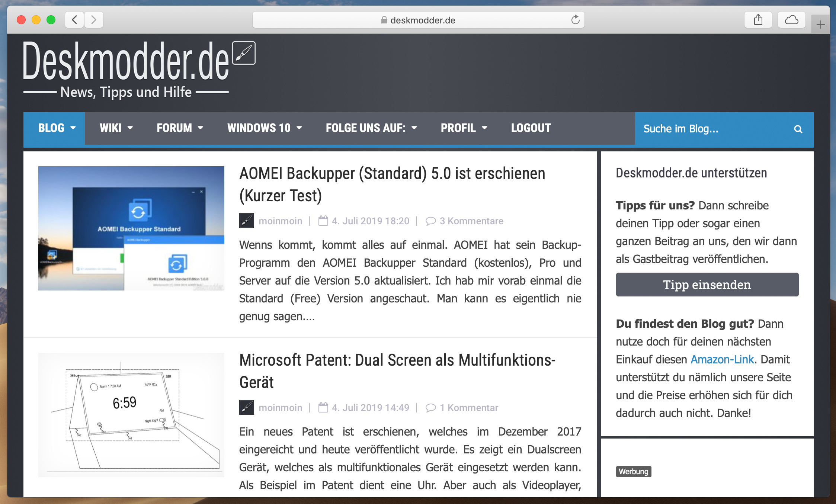Click the brush icon next to the Deskmodder.de logo
836x504 pixels.
coord(244,53)
